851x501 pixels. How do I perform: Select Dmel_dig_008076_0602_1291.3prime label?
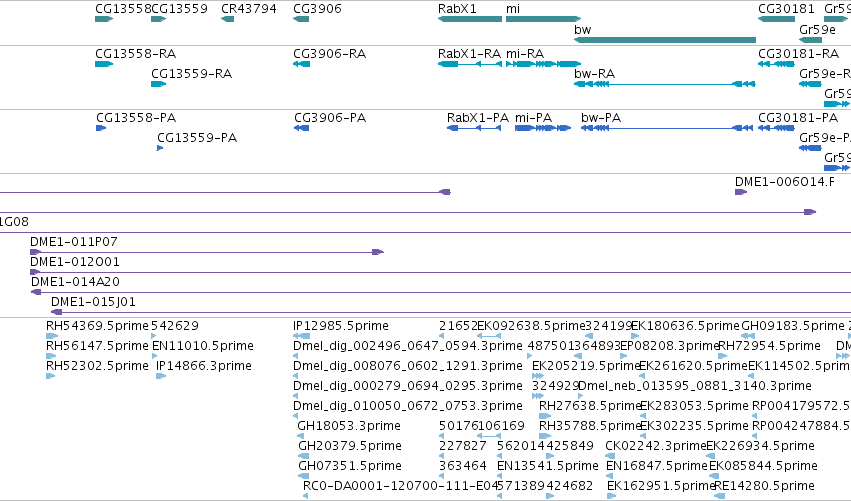tap(408, 366)
